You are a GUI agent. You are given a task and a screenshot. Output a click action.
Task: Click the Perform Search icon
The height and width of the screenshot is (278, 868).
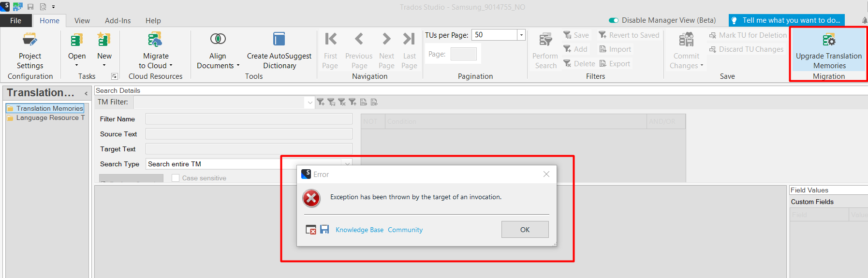545,40
